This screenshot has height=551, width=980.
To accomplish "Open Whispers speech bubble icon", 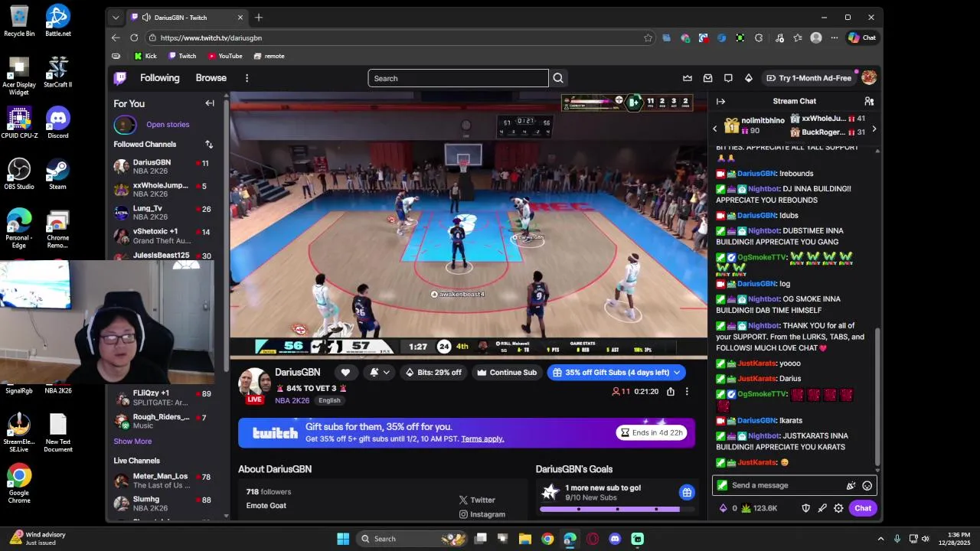I will tap(728, 78).
